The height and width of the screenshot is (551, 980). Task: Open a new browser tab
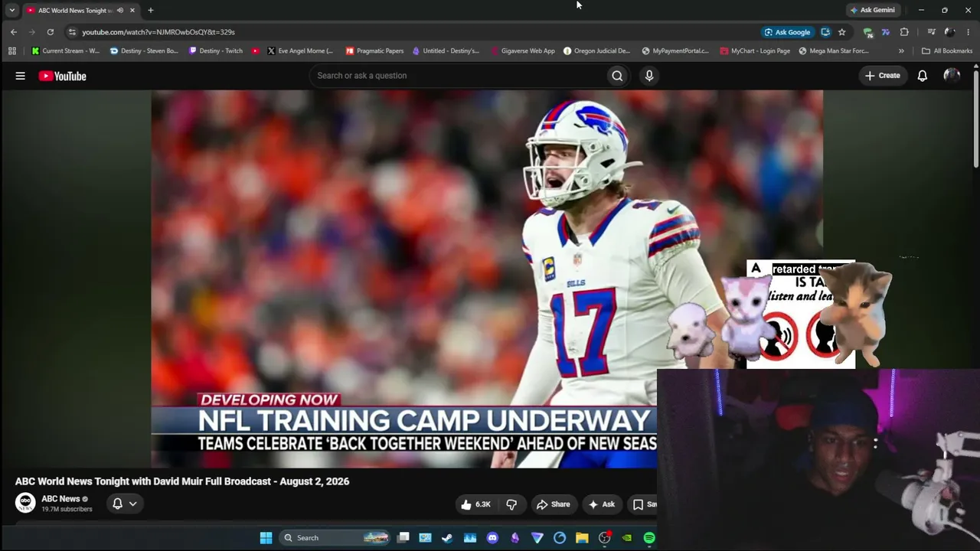[150, 10]
